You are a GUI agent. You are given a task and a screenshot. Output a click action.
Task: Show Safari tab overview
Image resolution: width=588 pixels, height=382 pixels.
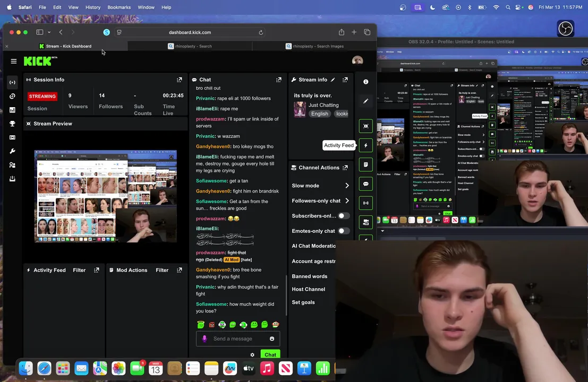367,32
